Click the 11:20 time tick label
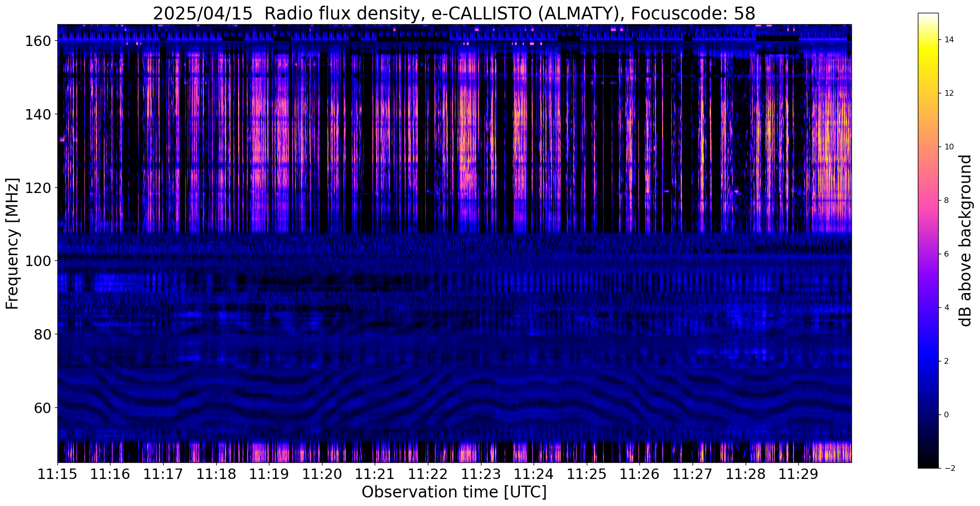The height and width of the screenshot is (506, 980). [322, 474]
